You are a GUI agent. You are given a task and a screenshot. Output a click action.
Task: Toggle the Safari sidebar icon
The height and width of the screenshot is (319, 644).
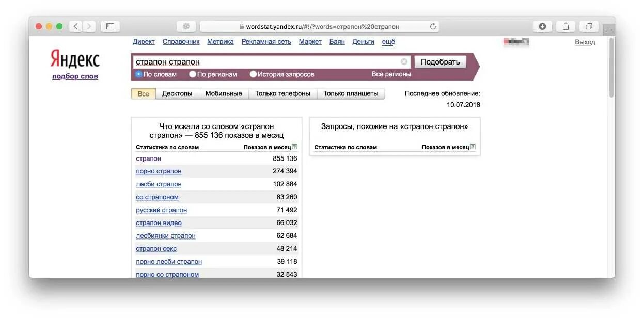pos(110,26)
